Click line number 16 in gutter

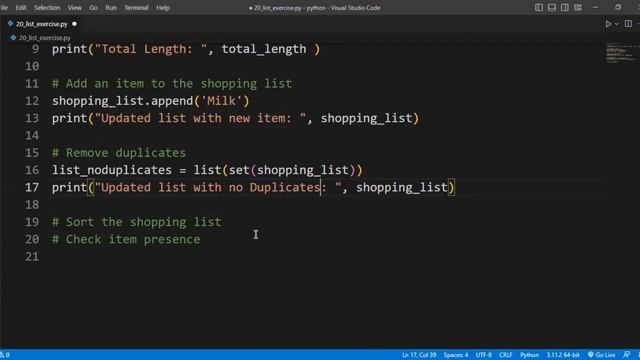32,170
